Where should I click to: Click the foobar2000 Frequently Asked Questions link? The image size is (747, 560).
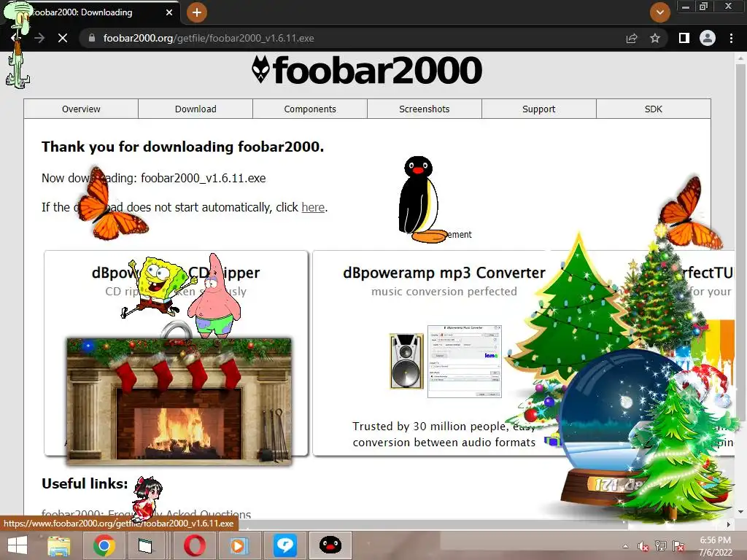tap(146, 514)
